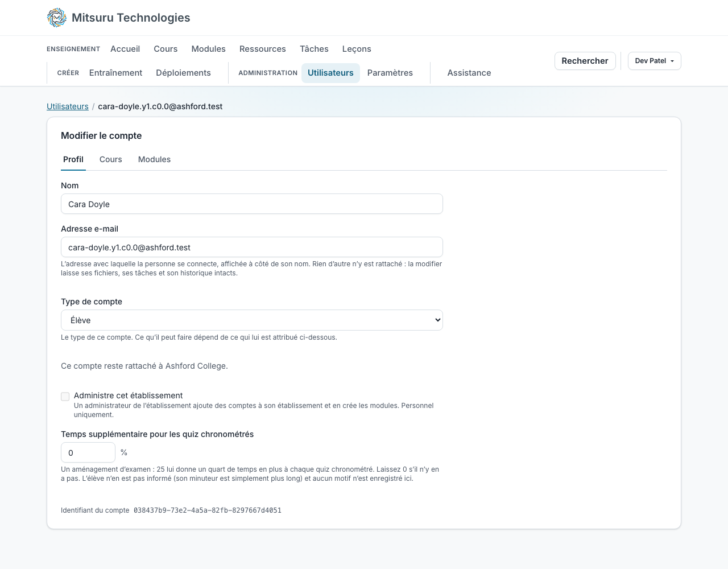
Task: Click the text about Ashford College attachment
Action: click(x=144, y=366)
